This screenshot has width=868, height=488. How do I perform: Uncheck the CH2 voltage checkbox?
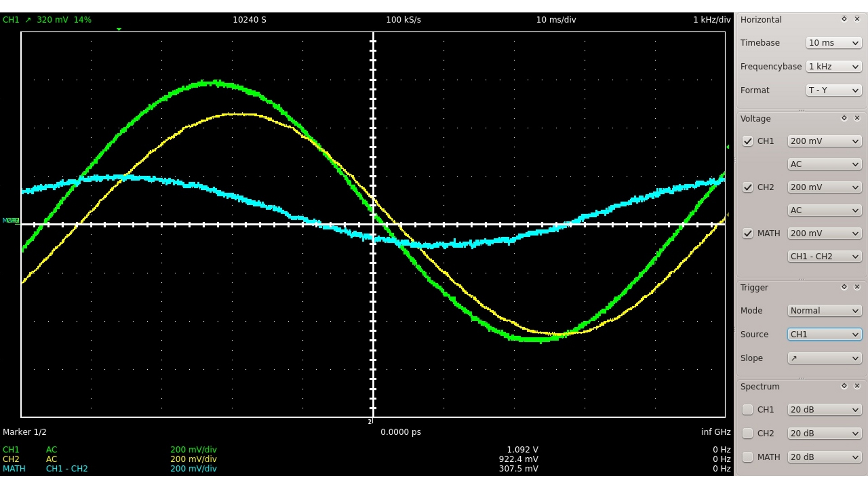pyautogui.click(x=747, y=187)
